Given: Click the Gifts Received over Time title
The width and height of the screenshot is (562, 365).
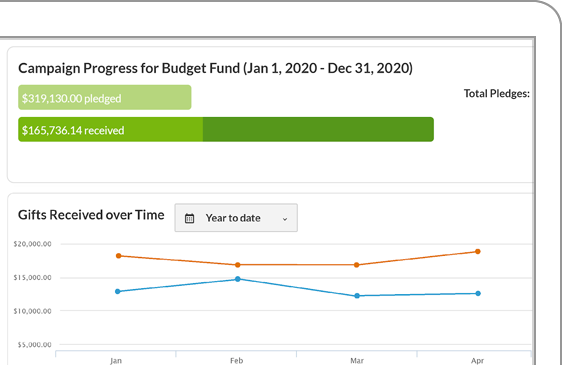Looking at the screenshot, I should (91, 215).
